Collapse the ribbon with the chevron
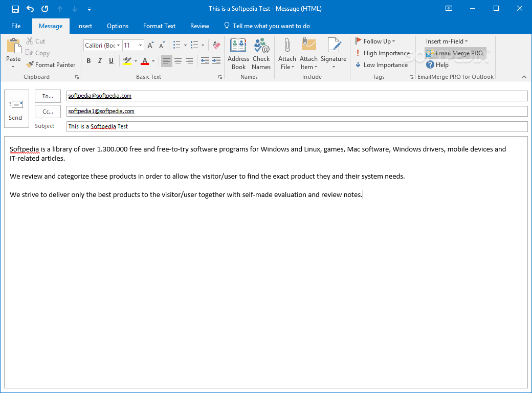Viewport: 532px width, 393px height. [x=524, y=77]
